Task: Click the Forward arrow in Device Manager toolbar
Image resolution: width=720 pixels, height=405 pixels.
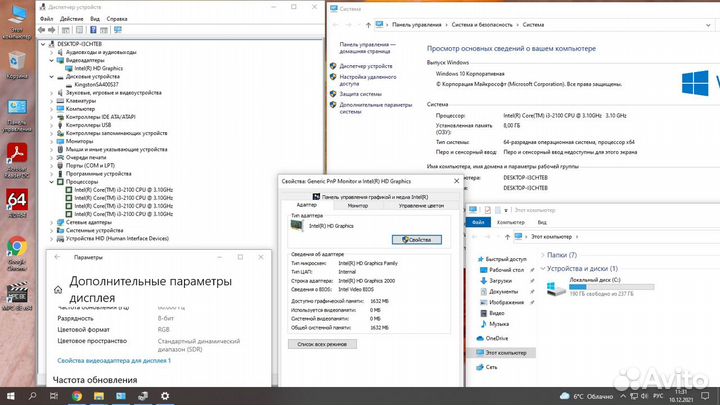Action: coord(52,30)
